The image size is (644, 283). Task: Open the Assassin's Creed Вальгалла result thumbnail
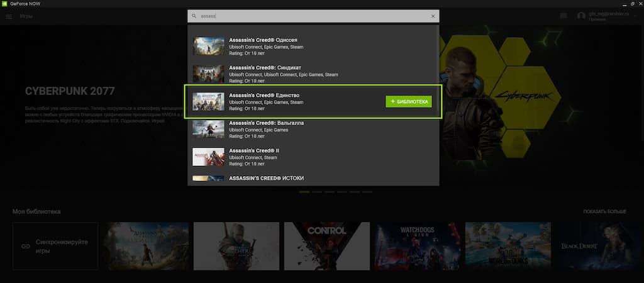click(208, 129)
